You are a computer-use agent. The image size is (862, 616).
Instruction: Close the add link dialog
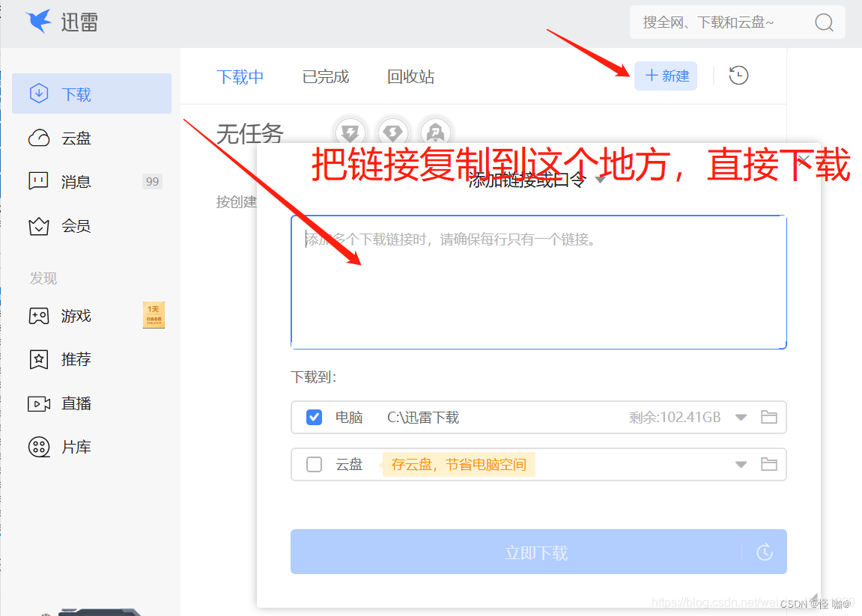click(x=803, y=160)
